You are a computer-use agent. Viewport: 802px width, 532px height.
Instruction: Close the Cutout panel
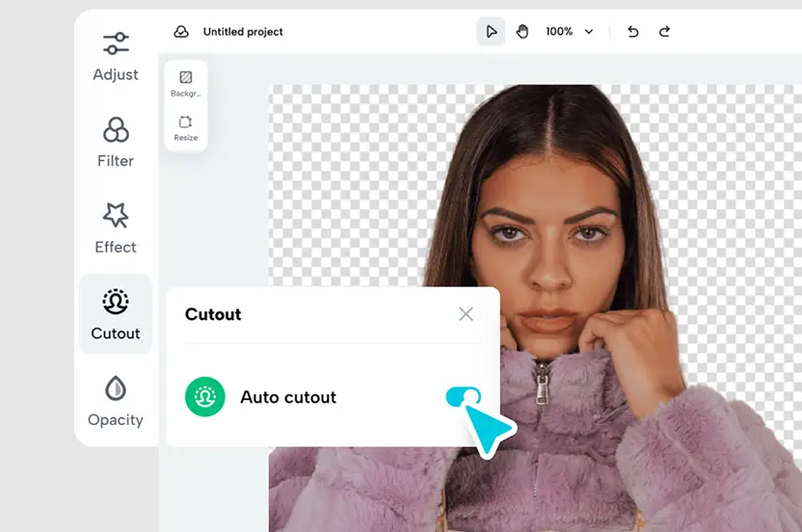tap(466, 314)
